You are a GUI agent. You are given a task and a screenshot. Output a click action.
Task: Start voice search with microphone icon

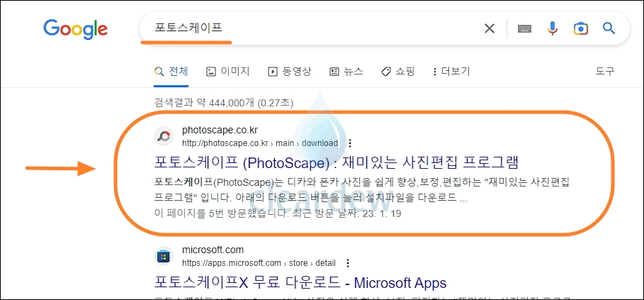pyautogui.click(x=553, y=28)
